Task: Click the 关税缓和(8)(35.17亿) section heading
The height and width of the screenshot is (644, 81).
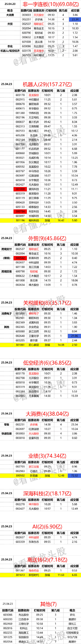Action: click(x=47, y=303)
